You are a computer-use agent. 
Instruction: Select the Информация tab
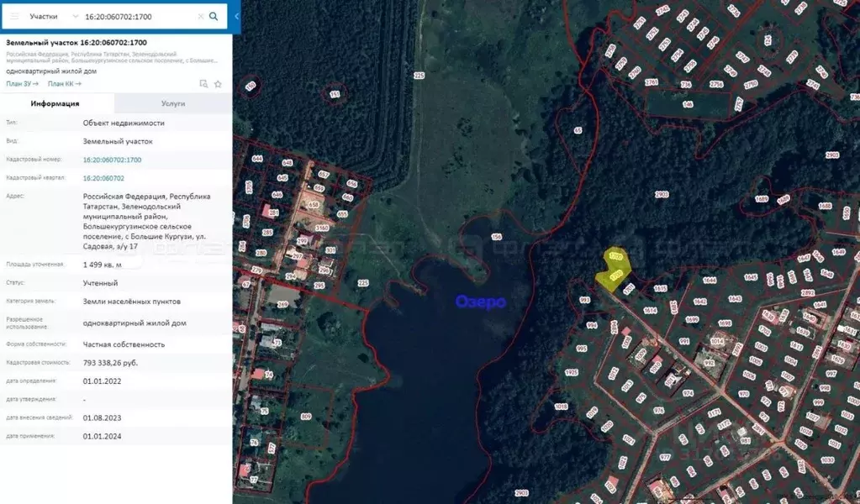pyautogui.click(x=55, y=103)
